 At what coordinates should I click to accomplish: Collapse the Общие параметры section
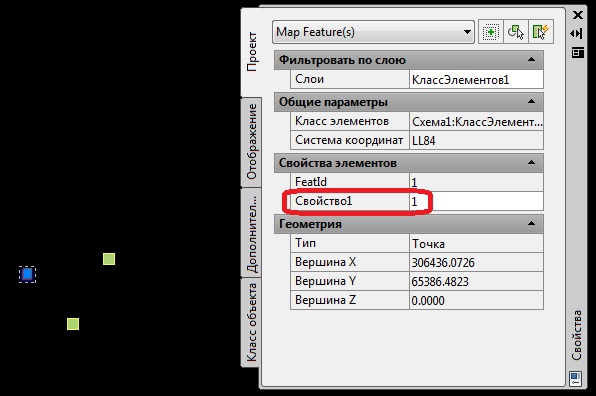pos(531,101)
